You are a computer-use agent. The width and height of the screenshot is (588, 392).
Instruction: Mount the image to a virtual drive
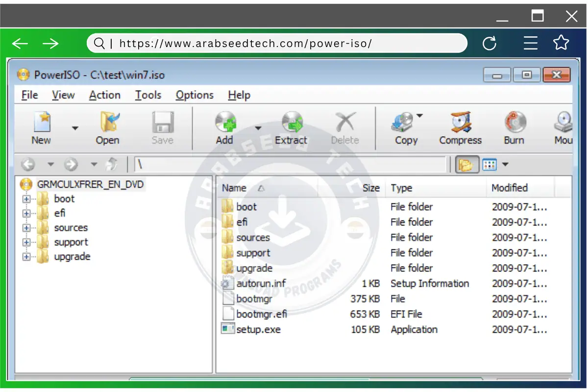point(563,127)
